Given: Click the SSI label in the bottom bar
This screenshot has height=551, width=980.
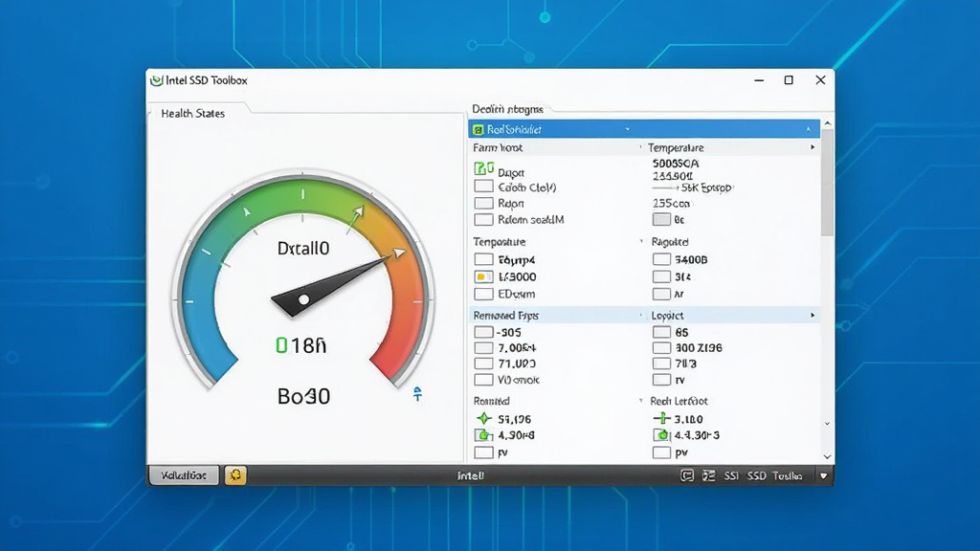Looking at the screenshot, I should pos(731,476).
